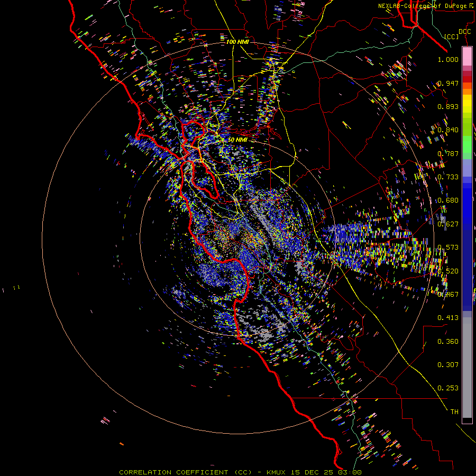The image size is (476, 476).
Task: Select the 0.360 scale value
Action: pos(448,342)
